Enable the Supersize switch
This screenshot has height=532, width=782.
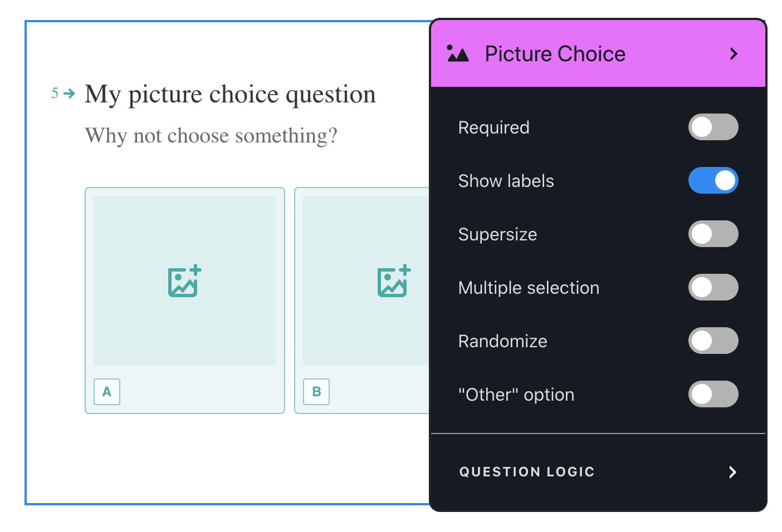click(713, 234)
